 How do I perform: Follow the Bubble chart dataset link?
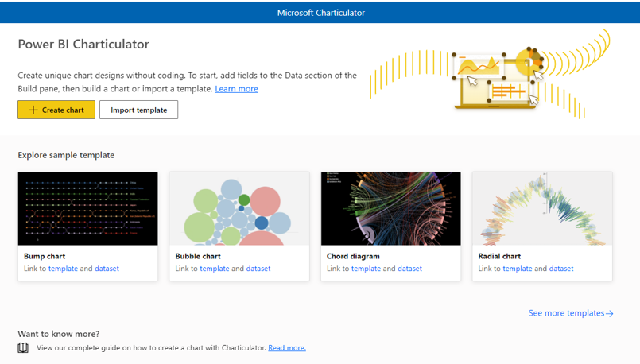pyautogui.click(x=258, y=269)
